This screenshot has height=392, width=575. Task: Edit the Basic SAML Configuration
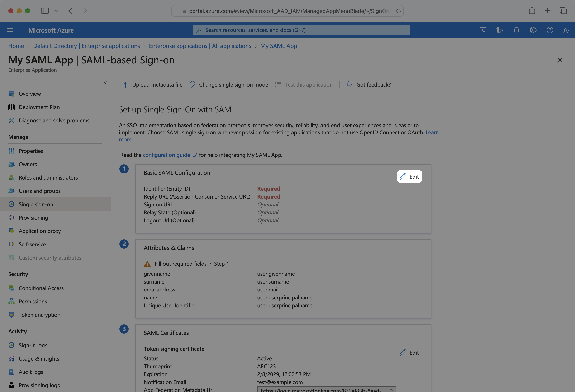pyautogui.click(x=409, y=176)
